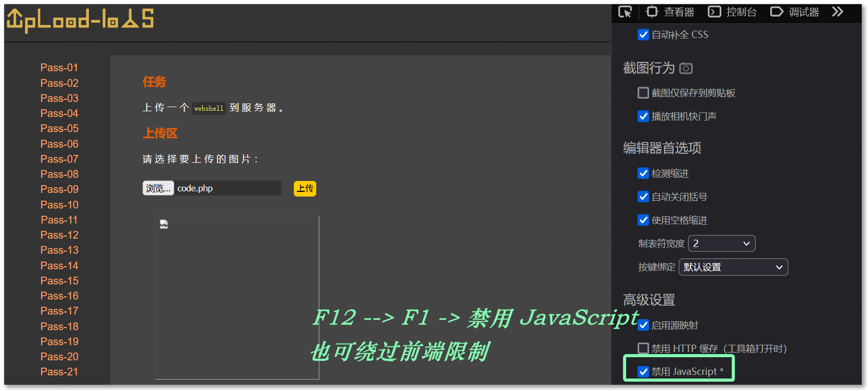Click the Upload-labs logo
Screen dimensions: 868x391
[80, 20]
